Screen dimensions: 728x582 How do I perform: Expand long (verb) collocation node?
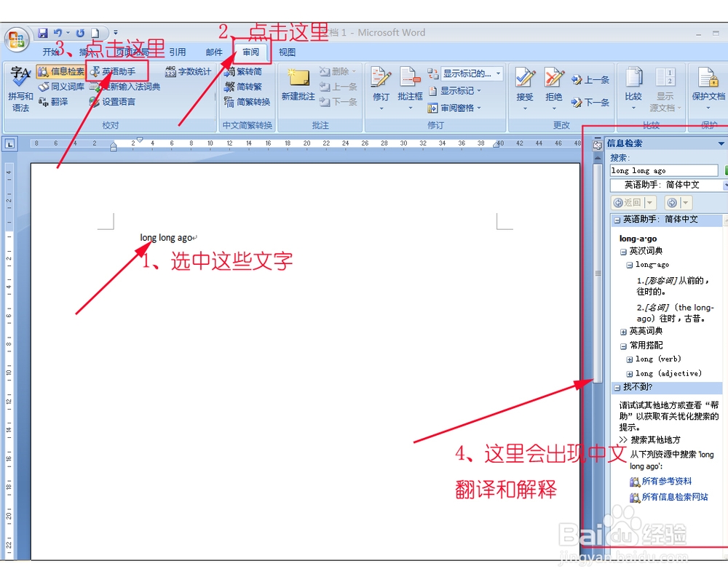630,359
